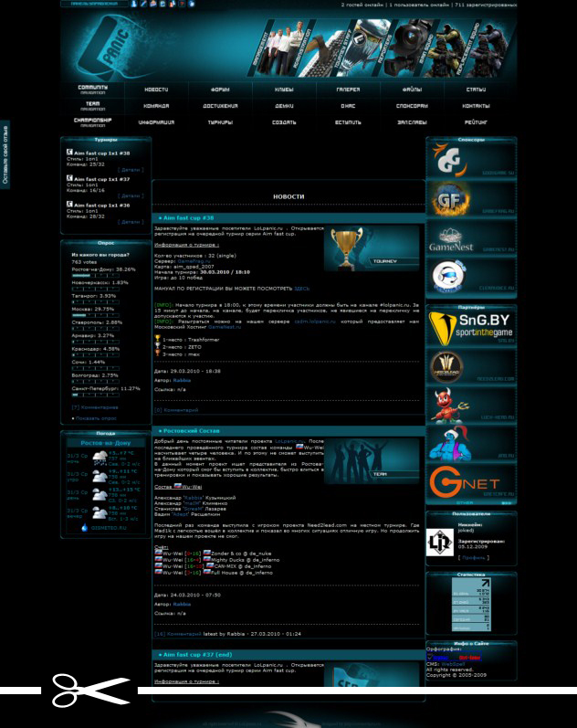Click the Санкт-Петербург poll result bar
This screenshot has height=728, width=577.
click(96, 396)
